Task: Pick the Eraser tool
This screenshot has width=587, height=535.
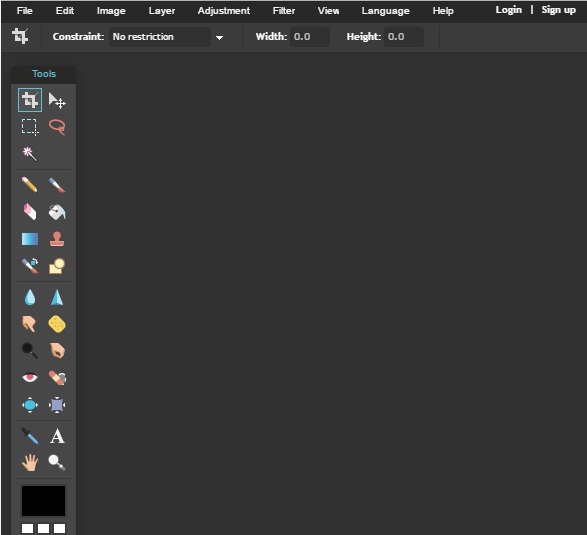Action: pos(30,212)
